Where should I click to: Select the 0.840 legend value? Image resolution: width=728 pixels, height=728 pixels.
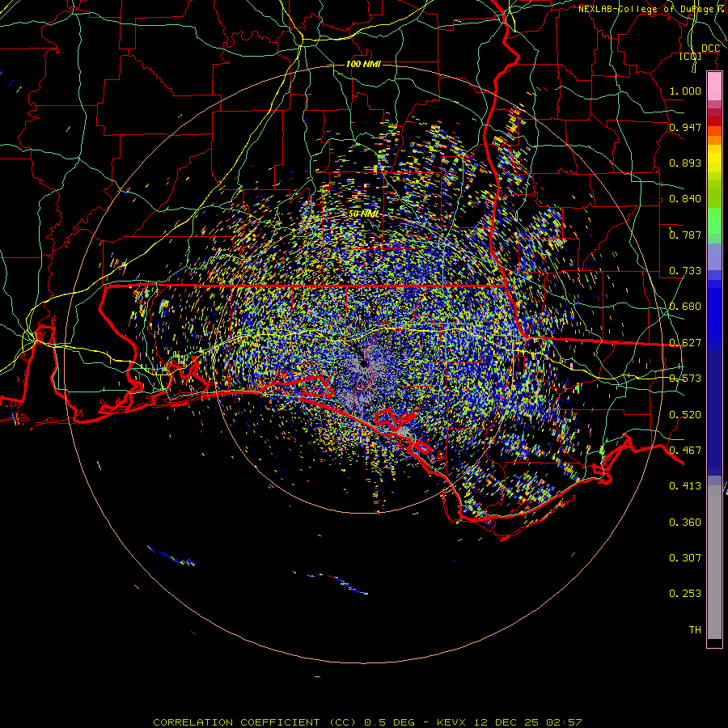pos(685,199)
